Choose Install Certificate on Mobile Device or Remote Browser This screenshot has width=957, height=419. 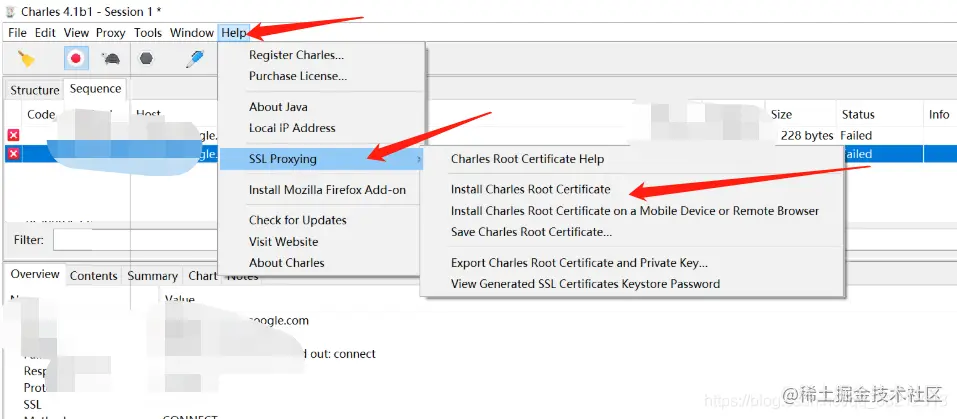coord(635,211)
